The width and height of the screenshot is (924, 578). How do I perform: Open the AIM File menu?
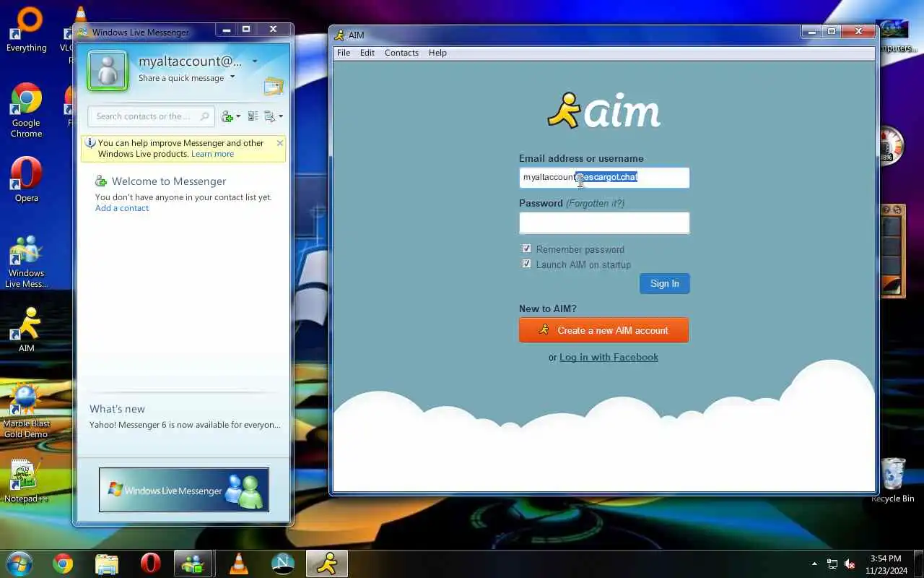pyautogui.click(x=344, y=53)
